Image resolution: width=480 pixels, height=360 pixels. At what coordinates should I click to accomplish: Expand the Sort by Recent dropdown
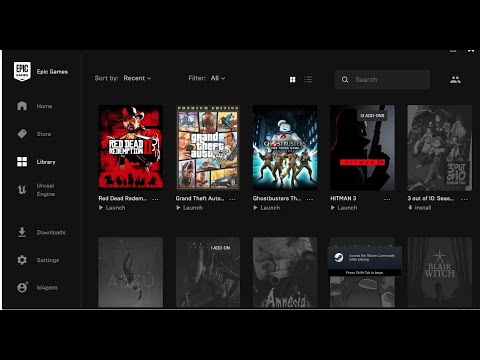(137, 78)
